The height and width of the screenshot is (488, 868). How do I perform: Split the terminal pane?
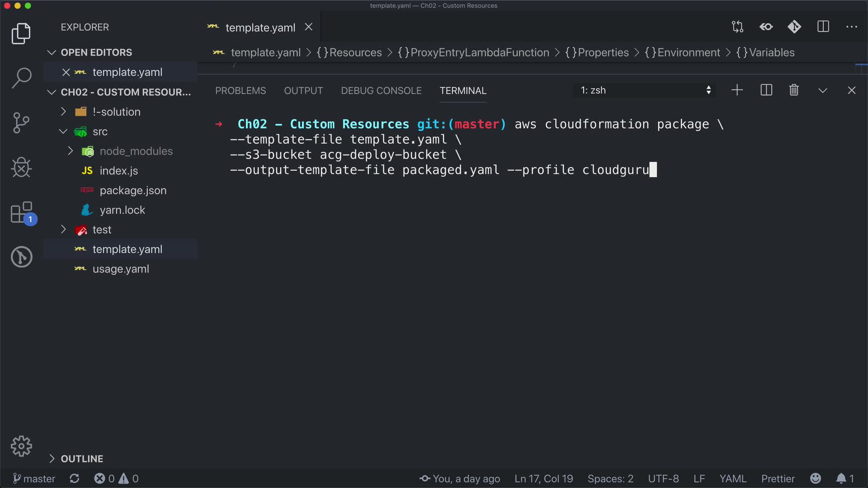766,90
